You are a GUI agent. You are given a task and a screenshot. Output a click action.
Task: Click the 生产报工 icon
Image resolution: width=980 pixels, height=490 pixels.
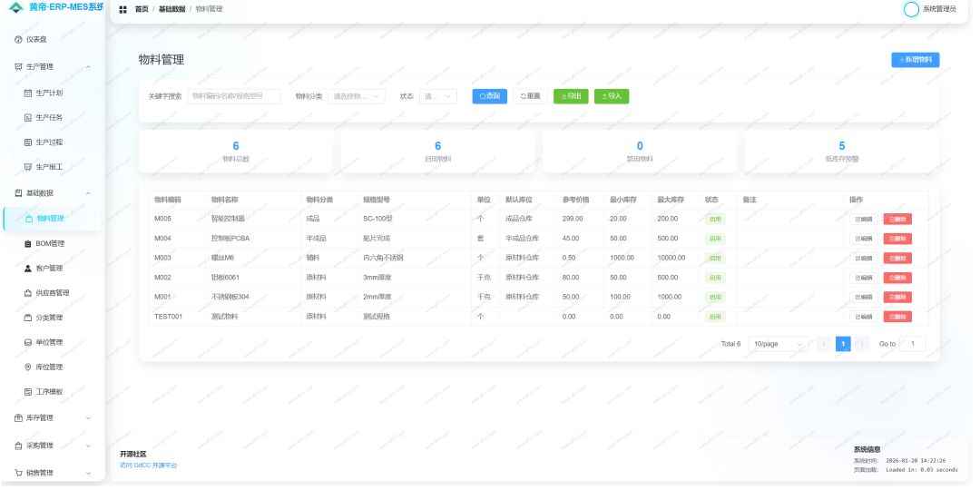[x=27, y=167]
